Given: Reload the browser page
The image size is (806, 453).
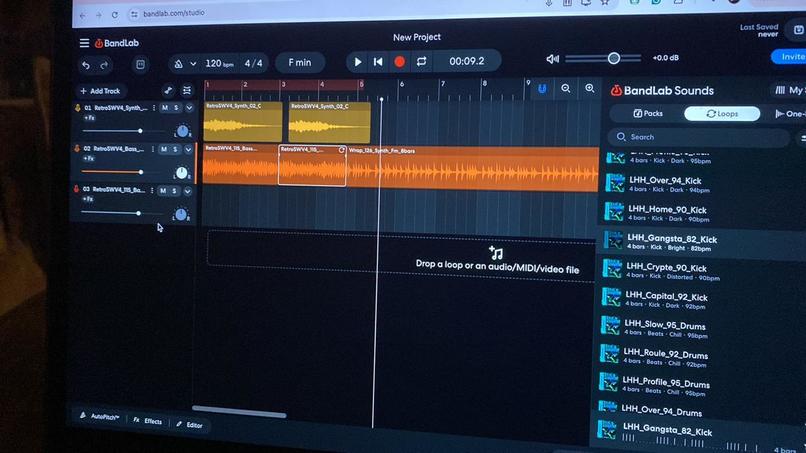Looking at the screenshot, I should (115, 15).
